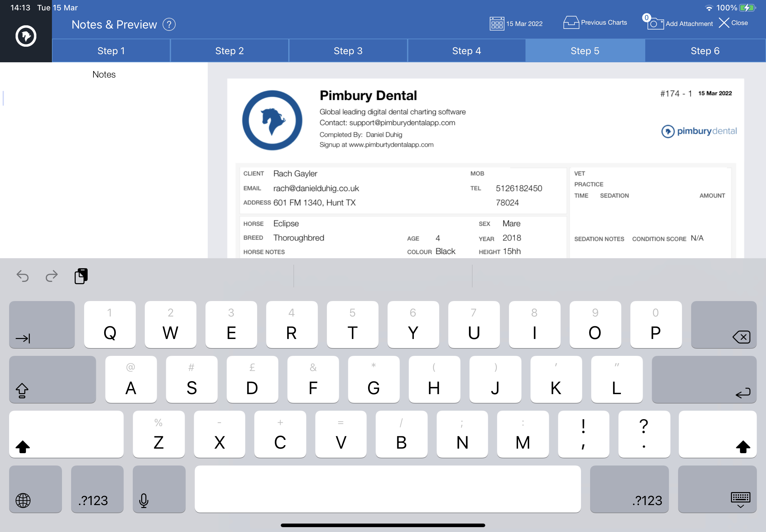Tap the microphone dictation key
This screenshot has height=532, width=766.
(x=159, y=489)
